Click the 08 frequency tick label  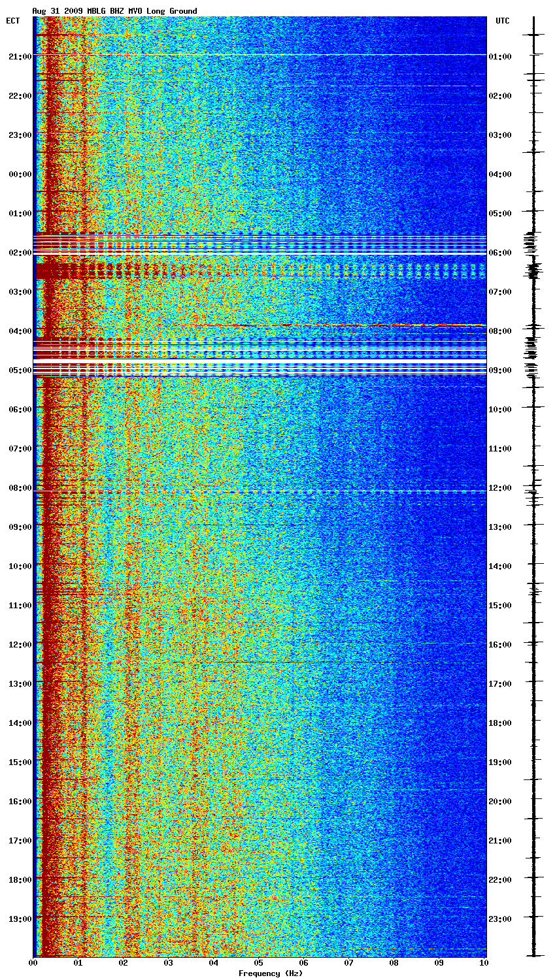coord(394,963)
